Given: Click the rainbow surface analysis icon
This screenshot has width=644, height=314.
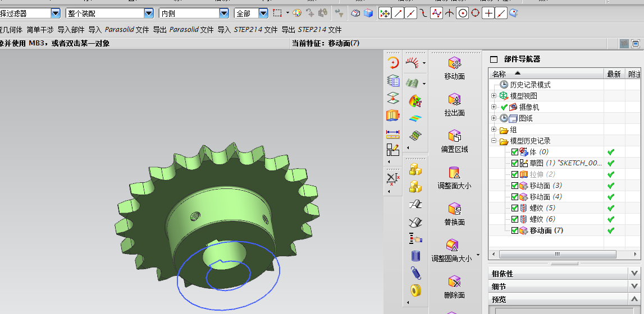Looking at the screenshot, I should 415,118.
